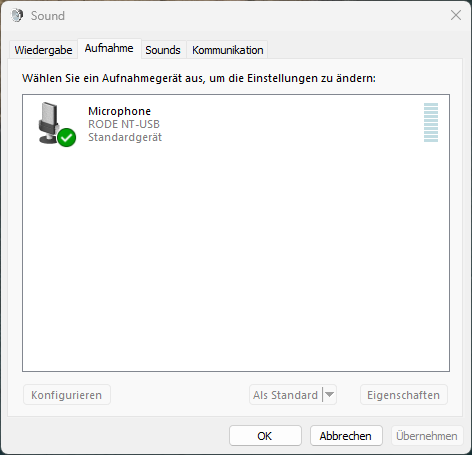The width and height of the screenshot is (472, 455).
Task: Expand the Als Standard dropdown arrow
Action: click(329, 395)
